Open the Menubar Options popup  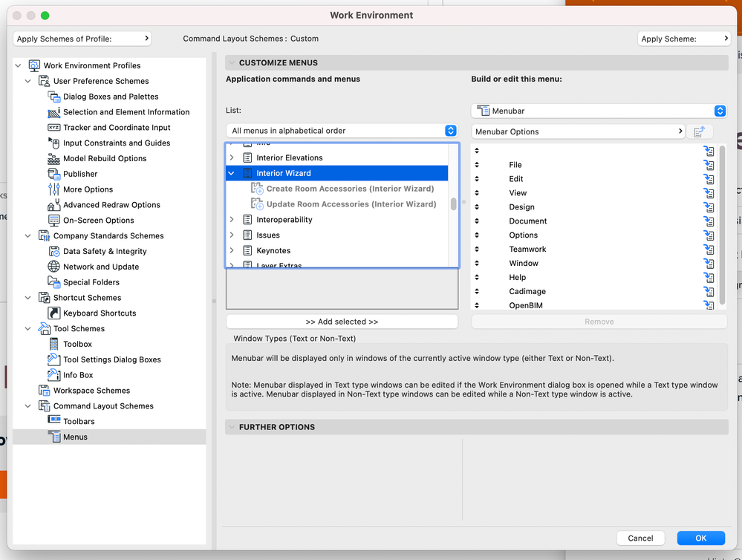point(579,131)
